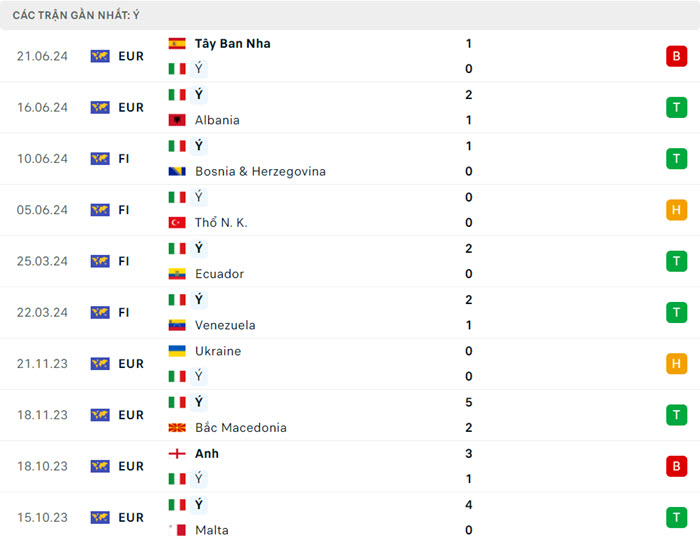Click the Ecuador flag icon
700x540 pixels.
click(177, 274)
